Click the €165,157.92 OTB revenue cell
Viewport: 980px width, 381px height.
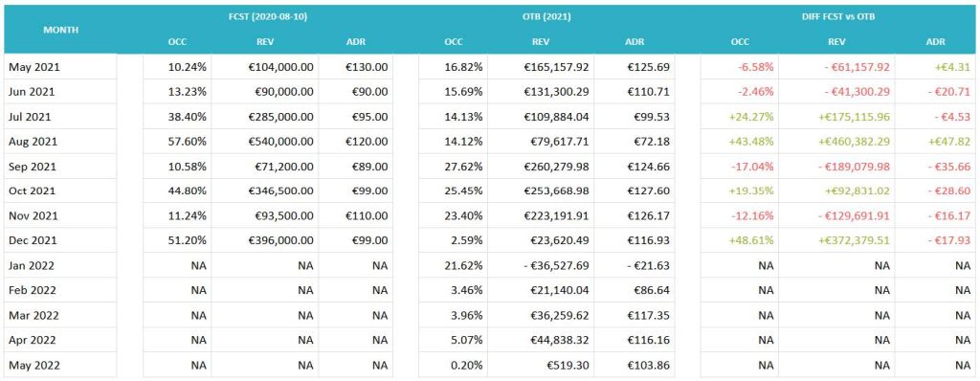541,66
